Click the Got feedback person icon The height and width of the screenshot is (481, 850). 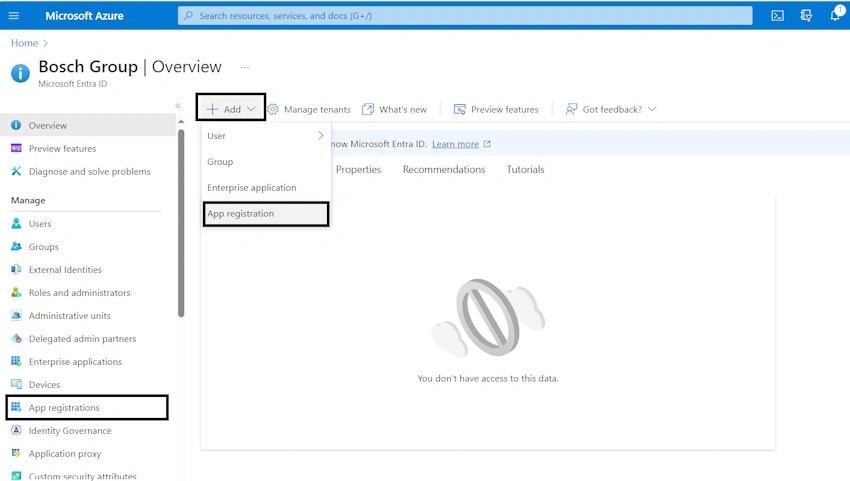[571, 110]
